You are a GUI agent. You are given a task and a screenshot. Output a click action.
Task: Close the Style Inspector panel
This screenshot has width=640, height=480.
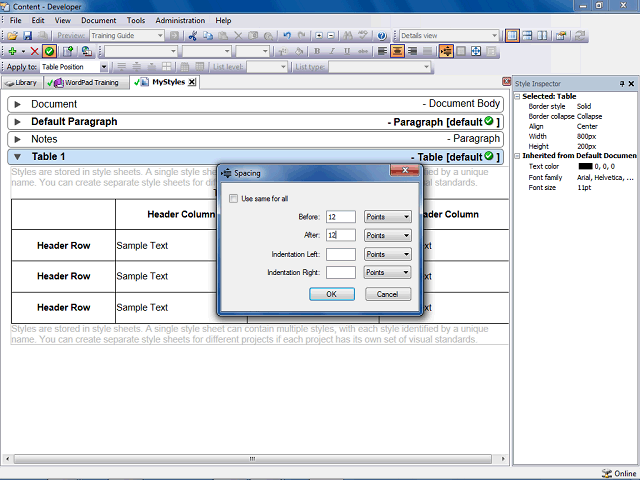(631, 84)
